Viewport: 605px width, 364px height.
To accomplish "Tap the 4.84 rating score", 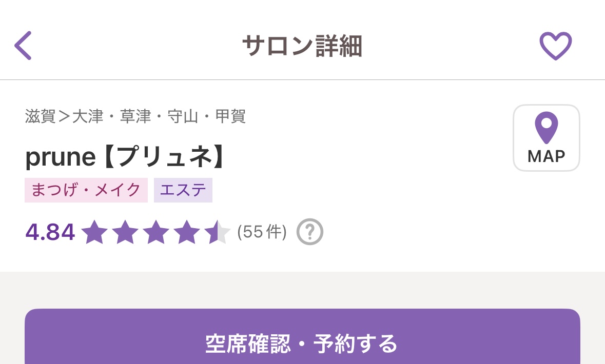I will click(50, 232).
